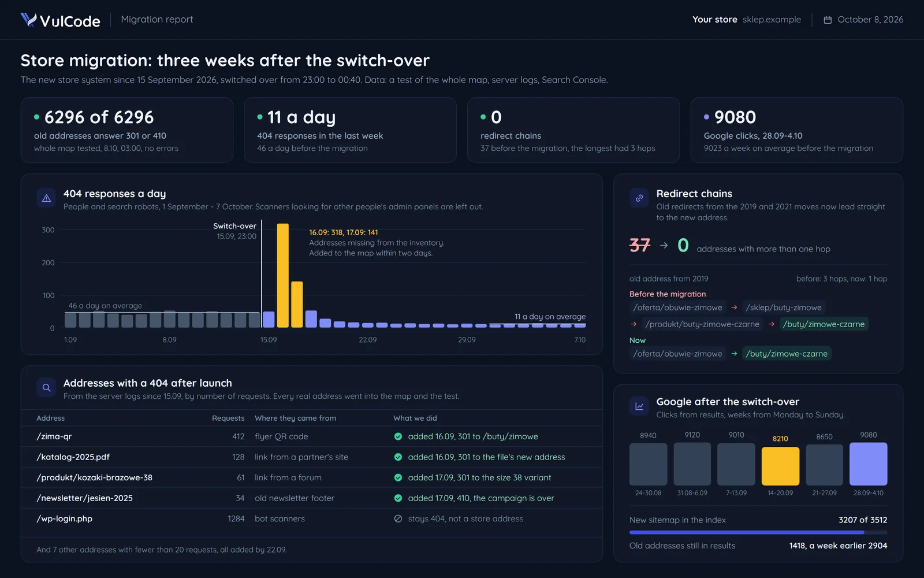
Task: Select the /wp-login.php address
Action: pos(65,518)
